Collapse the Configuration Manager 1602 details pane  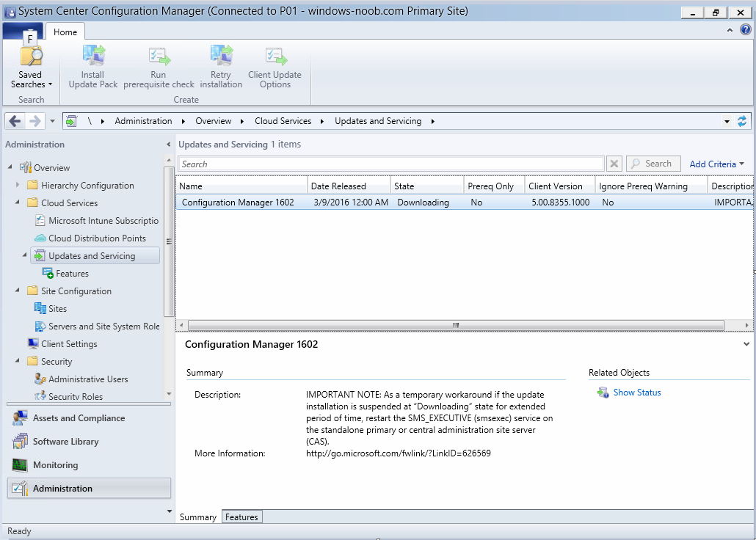pyautogui.click(x=746, y=344)
